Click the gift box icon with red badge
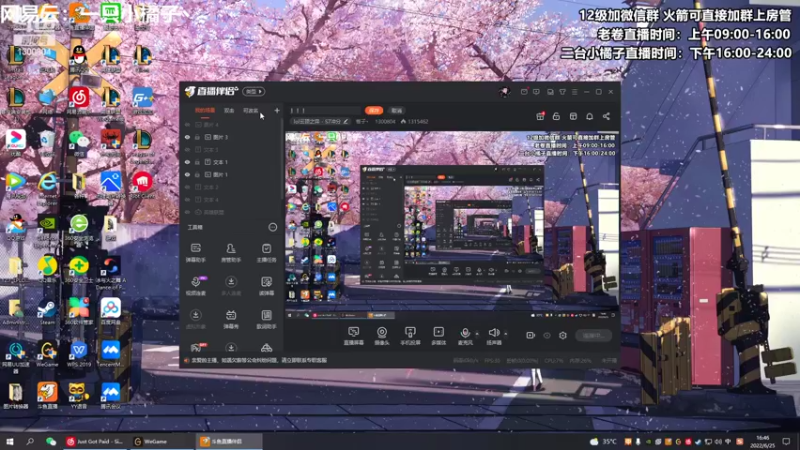Image resolution: width=800 pixels, height=450 pixels. (540, 116)
